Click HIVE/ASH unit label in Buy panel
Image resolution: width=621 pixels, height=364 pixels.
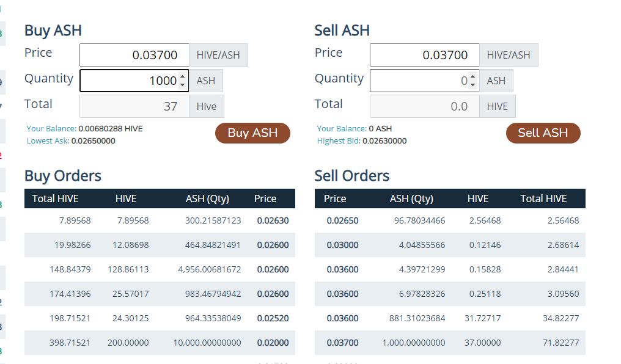pos(218,55)
